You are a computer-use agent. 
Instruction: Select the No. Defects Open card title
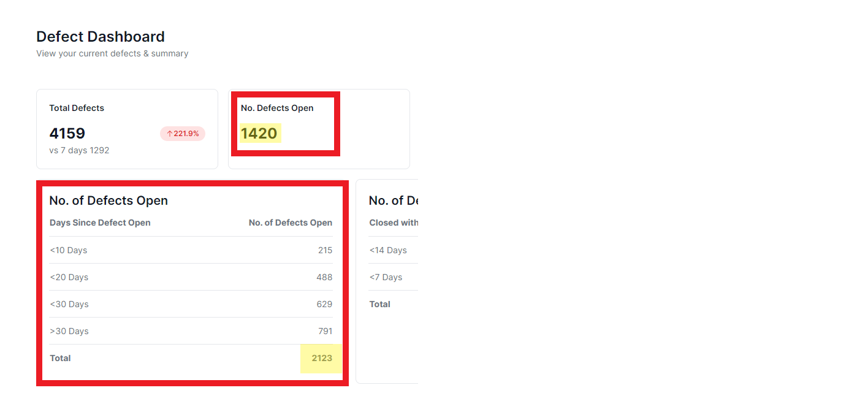click(277, 108)
